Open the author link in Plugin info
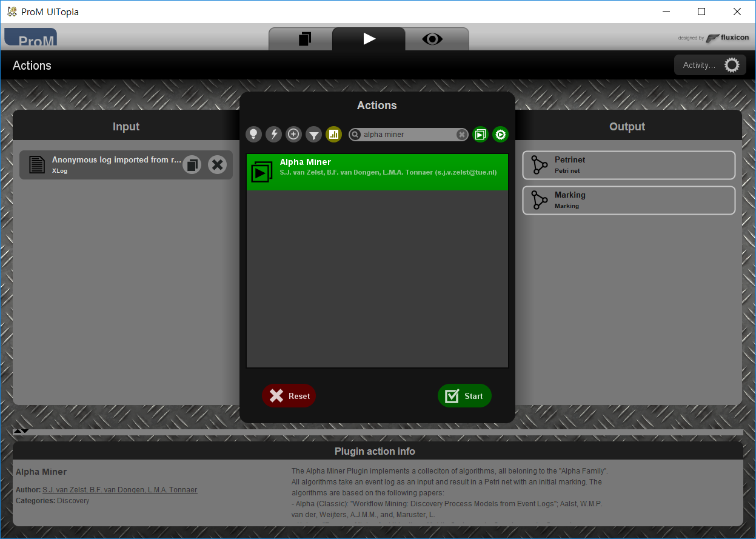Image resolution: width=756 pixels, height=539 pixels. (x=120, y=490)
